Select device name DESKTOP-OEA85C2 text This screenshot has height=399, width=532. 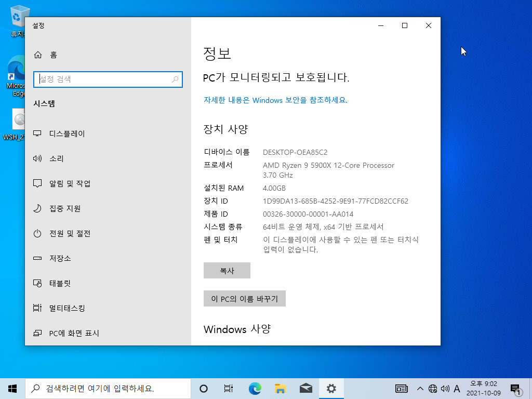pos(295,152)
